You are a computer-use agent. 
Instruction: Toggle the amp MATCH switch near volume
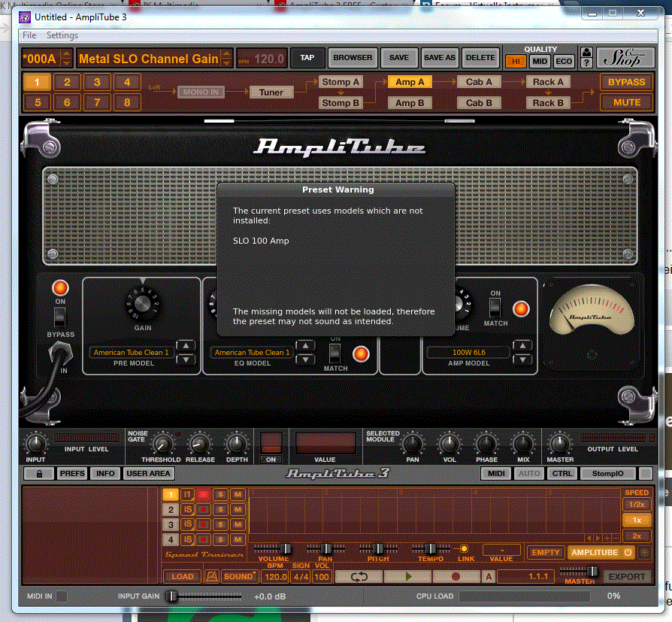coord(495,308)
